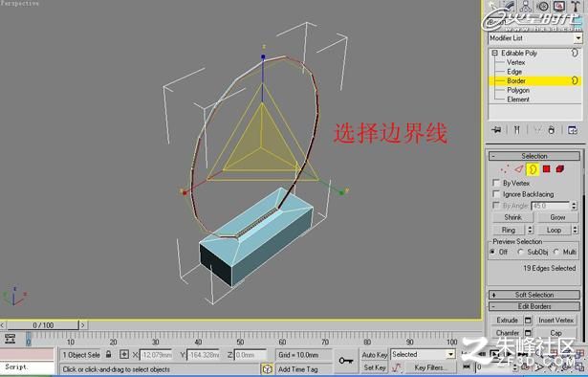The height and width of the screenshot is (377, 588).
Task: Select Vertex in the modifier stack
Action: coord(515,62)
